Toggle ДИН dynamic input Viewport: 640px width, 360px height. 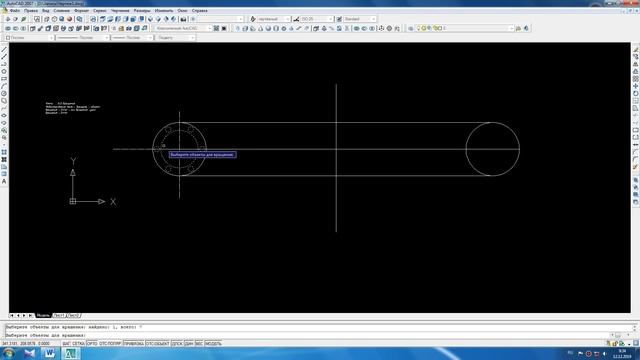189,344
